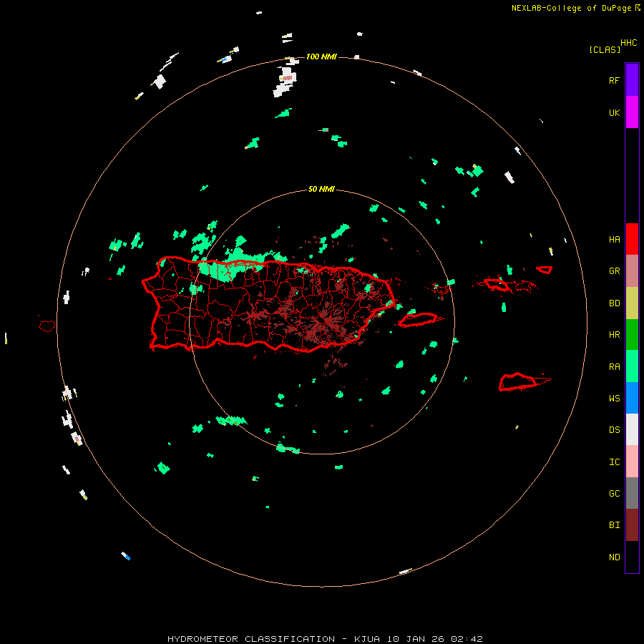Viewport: 644px width, 644px height.
Task: Click the UK magenta legend swatch
Action: 632,112
